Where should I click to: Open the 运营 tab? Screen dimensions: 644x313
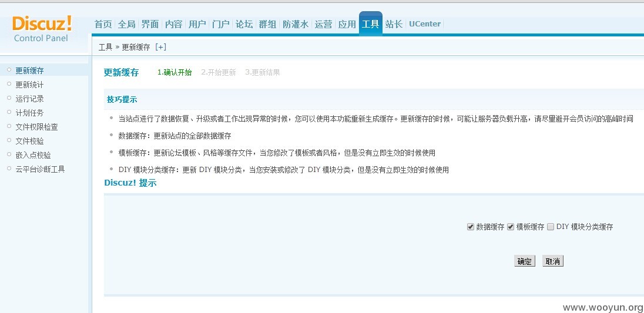coord(323,24)
